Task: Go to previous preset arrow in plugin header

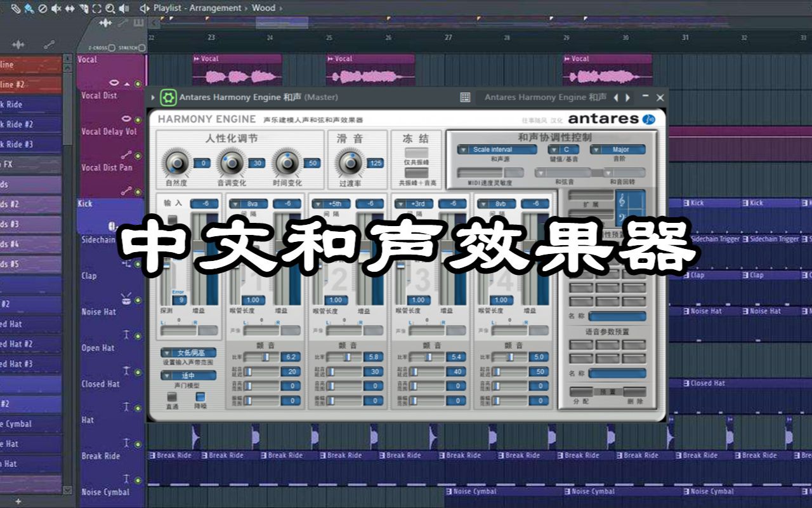Action: click(616, 97)
